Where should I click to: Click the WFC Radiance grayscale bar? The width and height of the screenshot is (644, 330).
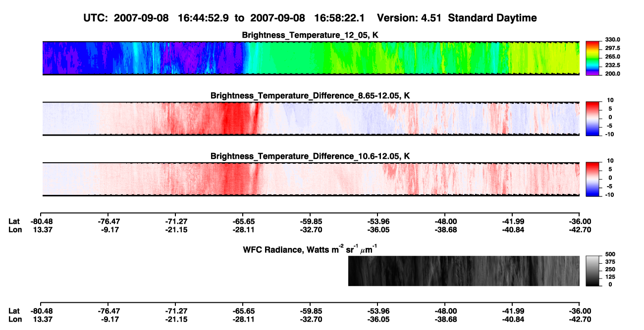tap(593, 271)
